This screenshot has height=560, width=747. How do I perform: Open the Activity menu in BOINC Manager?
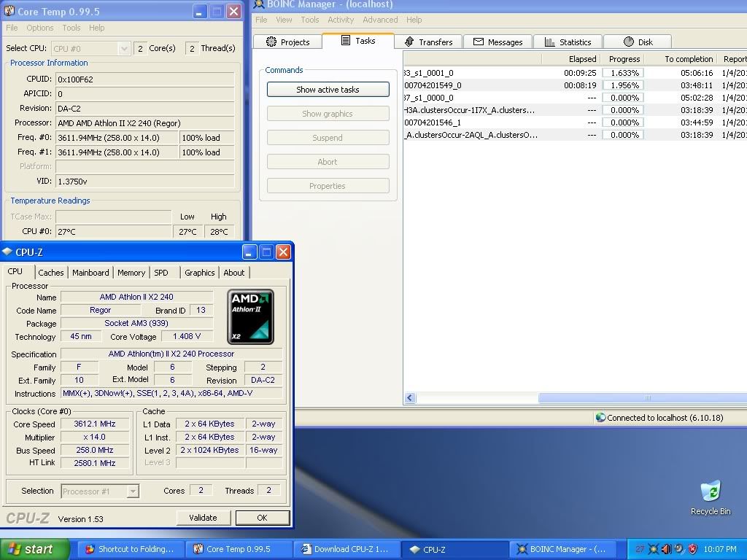point(341,20)
